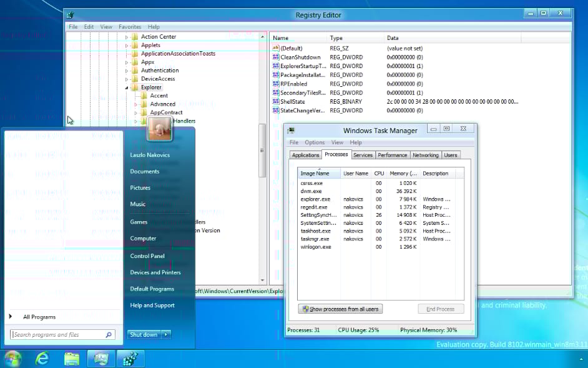Expand the Applets registry key
This screenshot has width=588, height=368.
pyautogui.click(x=127, y=46)
